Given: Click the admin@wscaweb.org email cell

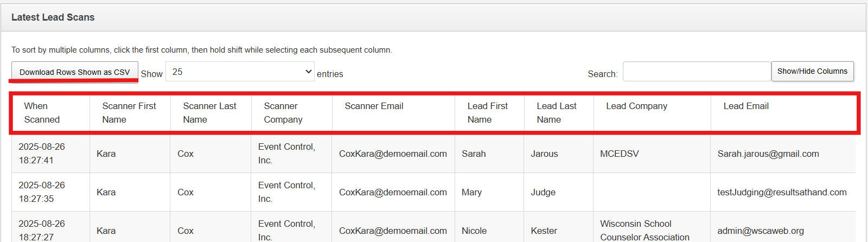Looking at the screenshot, I should point(761,231).
